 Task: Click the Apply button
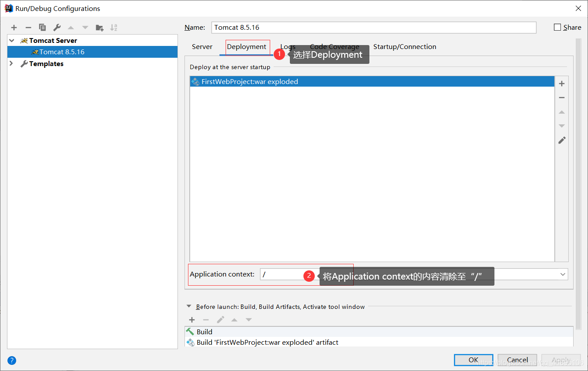coord(561,360)
